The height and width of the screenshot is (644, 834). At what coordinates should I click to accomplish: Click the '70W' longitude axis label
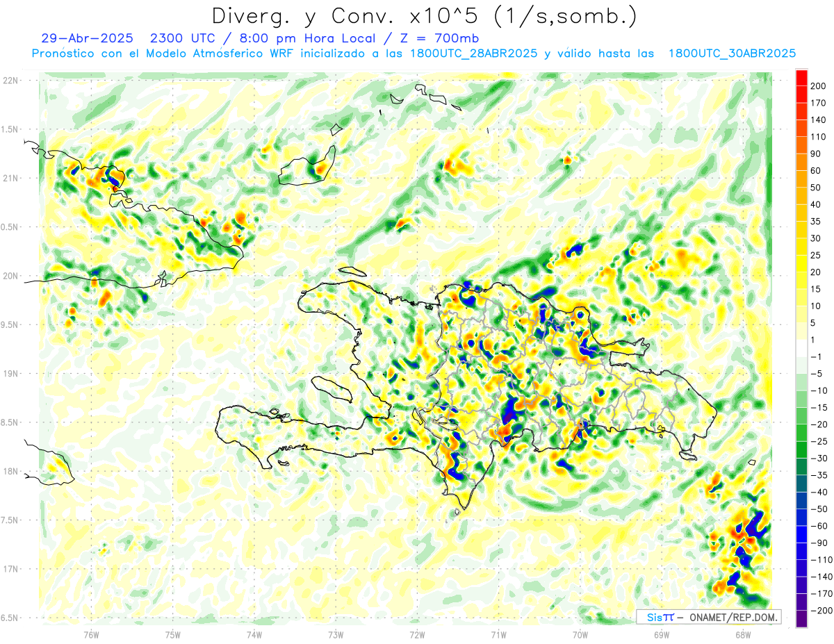click(x=580, y=634)
